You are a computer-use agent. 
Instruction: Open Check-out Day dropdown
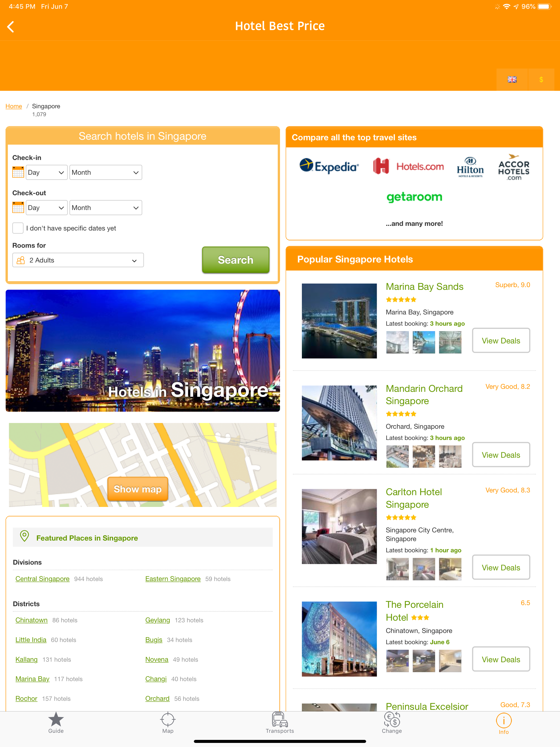click(46, 208)
